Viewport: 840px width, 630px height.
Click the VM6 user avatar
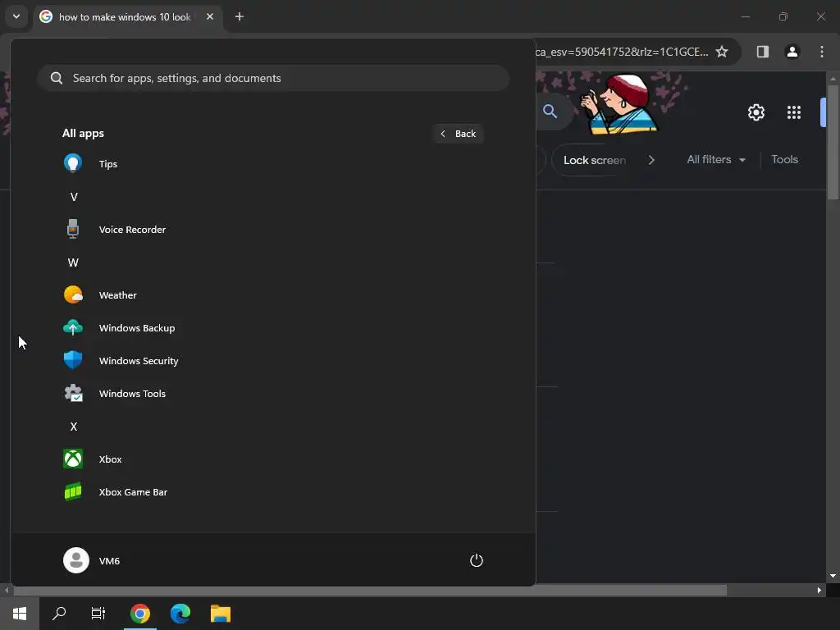coord(76,560)
